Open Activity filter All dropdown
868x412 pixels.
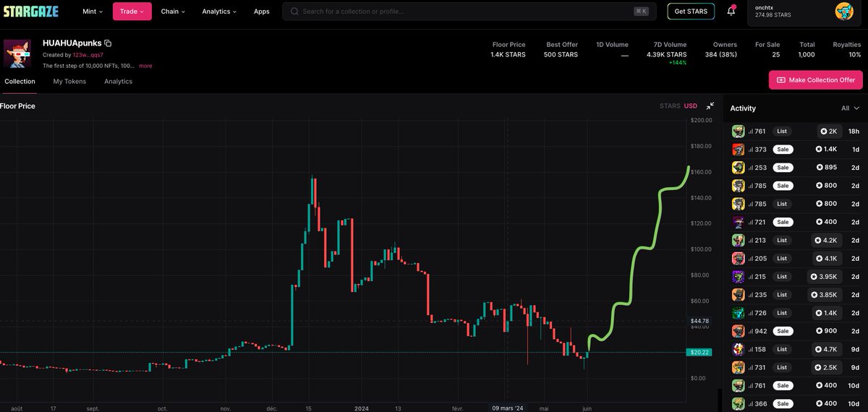point(850,108)
